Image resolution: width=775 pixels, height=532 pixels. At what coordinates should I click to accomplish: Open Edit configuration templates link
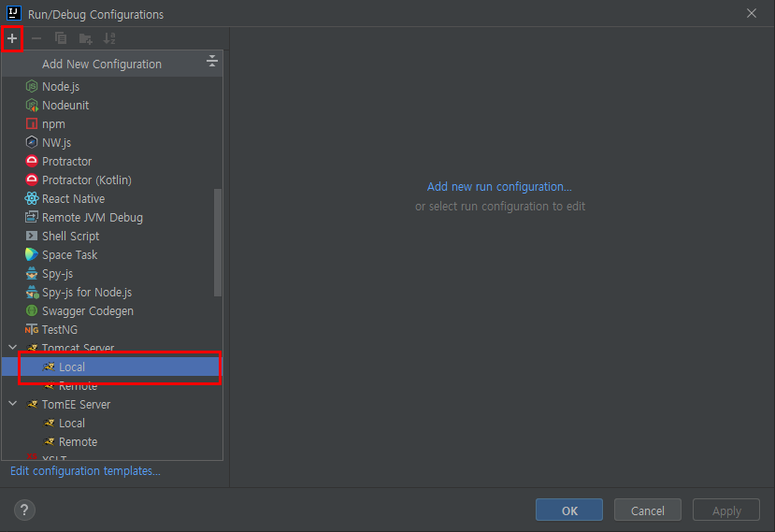coord(85,470)
